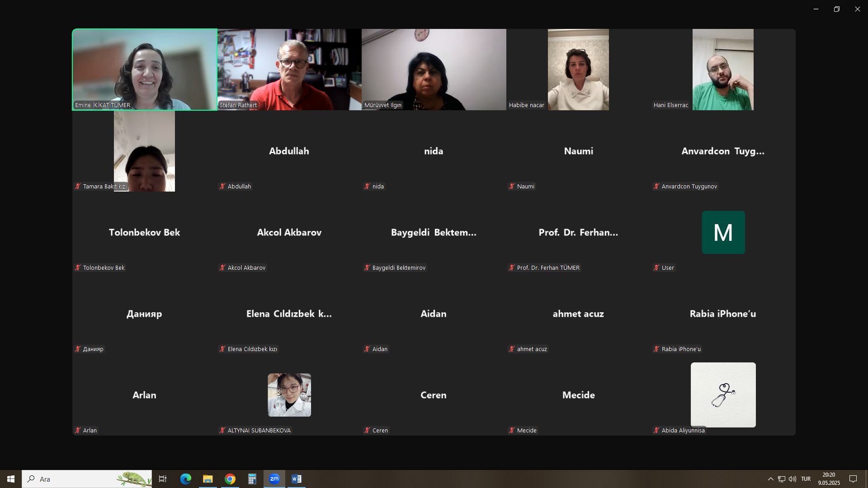The width and height of the screenshot is (868, 488).
Task: Click muted mic icon beside Mecide
Action: point(512,430)
